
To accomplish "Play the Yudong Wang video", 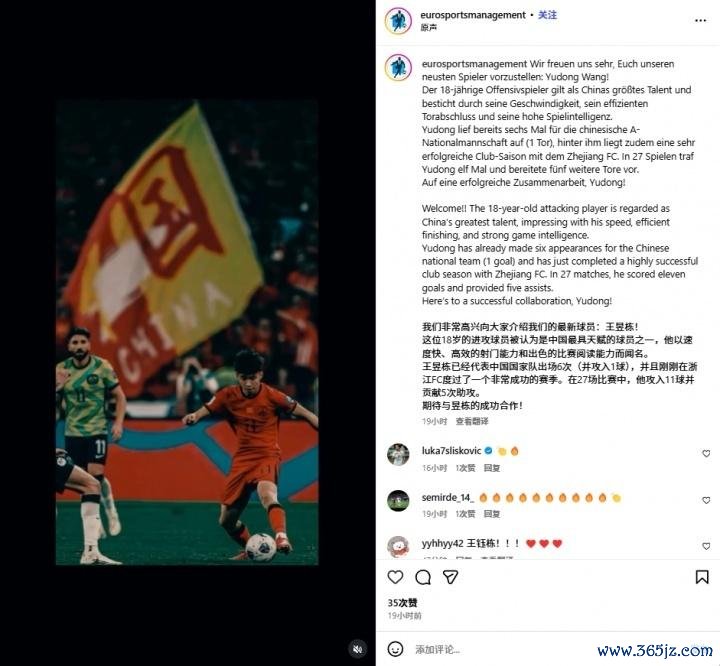I will [x=187, y=333].
